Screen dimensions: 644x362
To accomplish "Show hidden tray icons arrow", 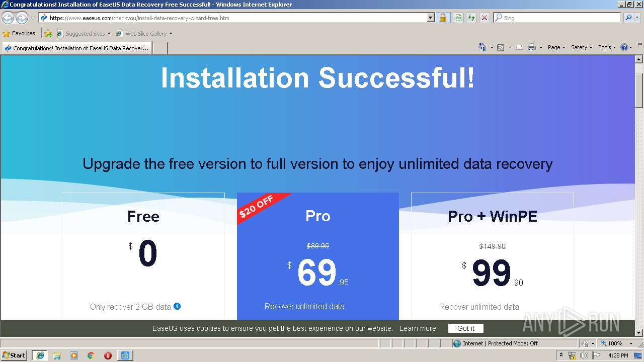I will (561, 355).
